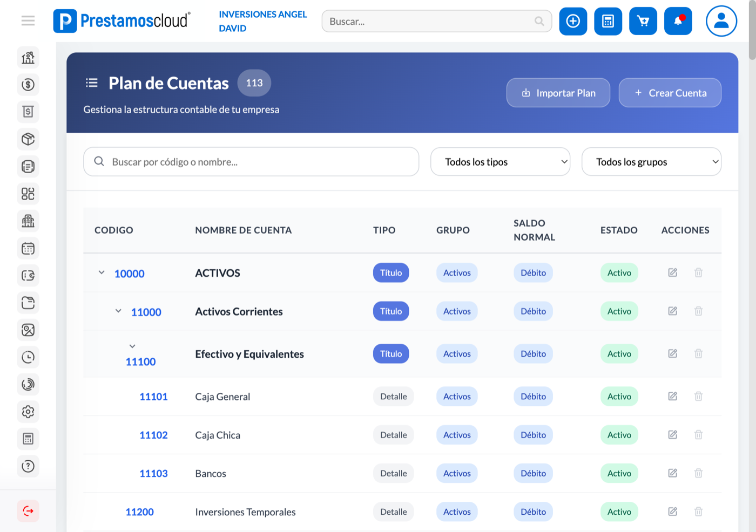This screenshot has height=532, width=756.
Task: Open the building sidebar icon
Action: tap(28, 221)
